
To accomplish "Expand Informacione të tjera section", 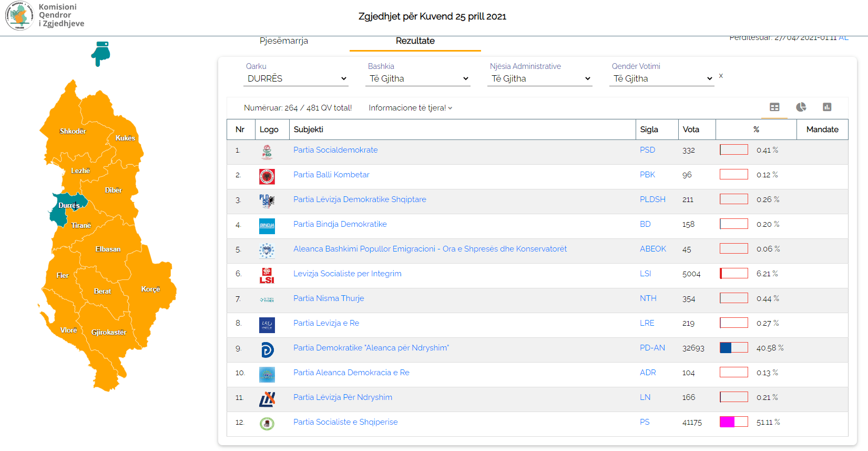I will [x=411, y=108].
